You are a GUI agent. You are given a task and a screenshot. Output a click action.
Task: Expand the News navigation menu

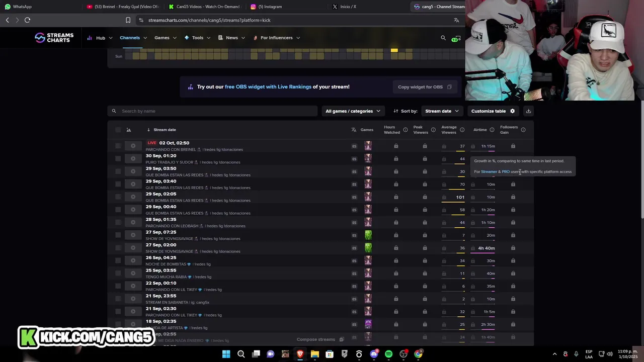(231, 38)
